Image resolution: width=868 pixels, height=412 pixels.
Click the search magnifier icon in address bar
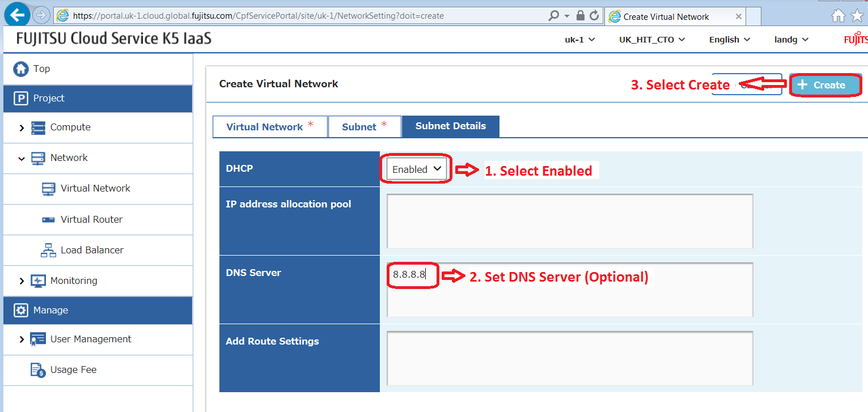point(553,16)
